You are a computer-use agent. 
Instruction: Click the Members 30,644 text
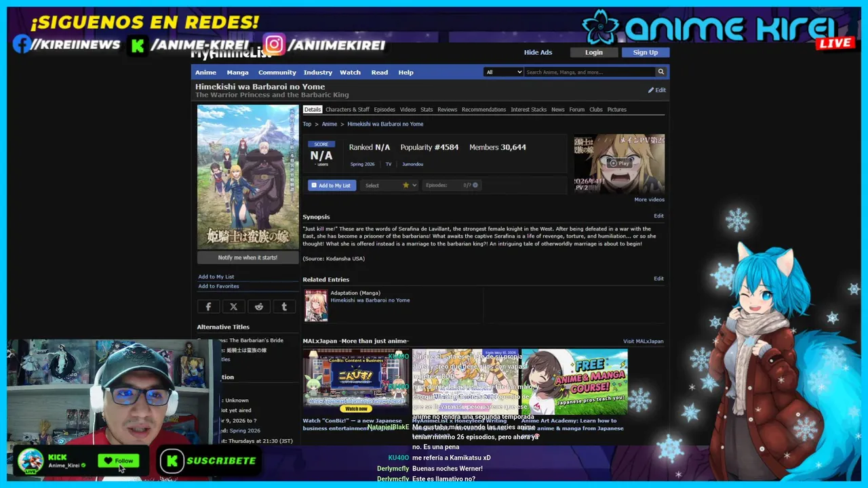coord(498,147)
